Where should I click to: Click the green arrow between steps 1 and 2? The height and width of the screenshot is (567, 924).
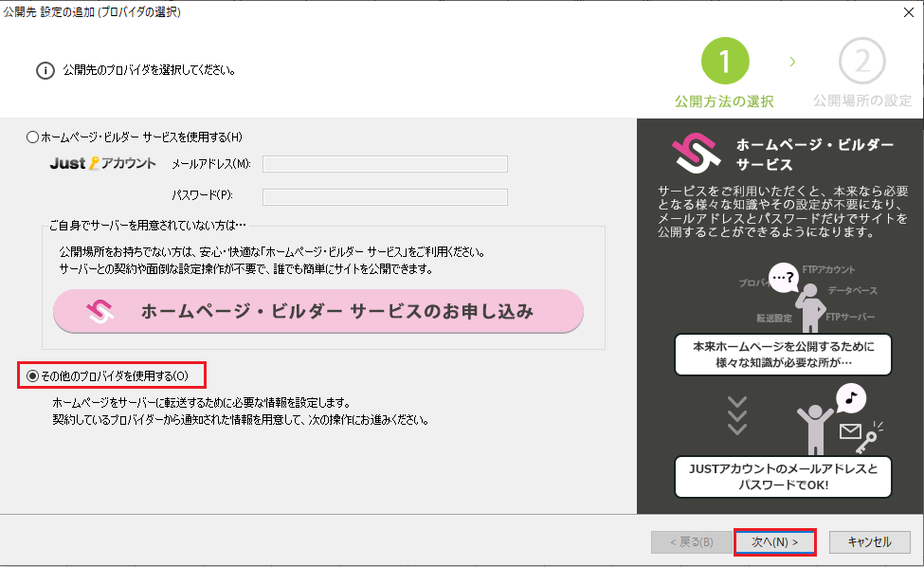pyautogui.click(x=792, y=62)
